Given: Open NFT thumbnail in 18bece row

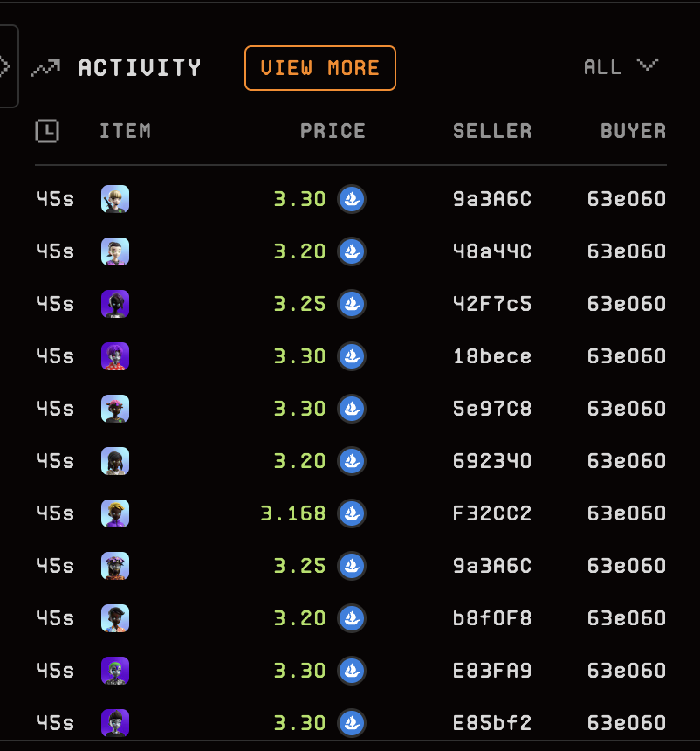Looking at the screenshot, I should 115,356.
